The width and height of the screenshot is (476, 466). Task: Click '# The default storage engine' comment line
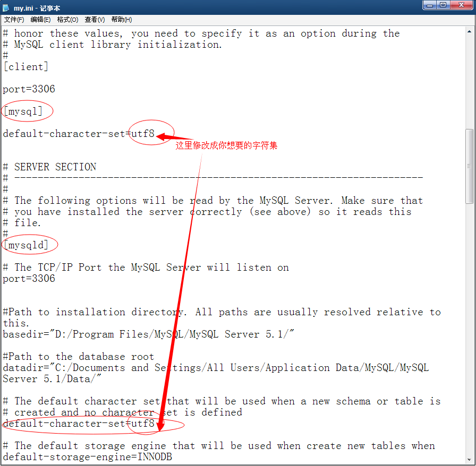[x=219, y=446]
